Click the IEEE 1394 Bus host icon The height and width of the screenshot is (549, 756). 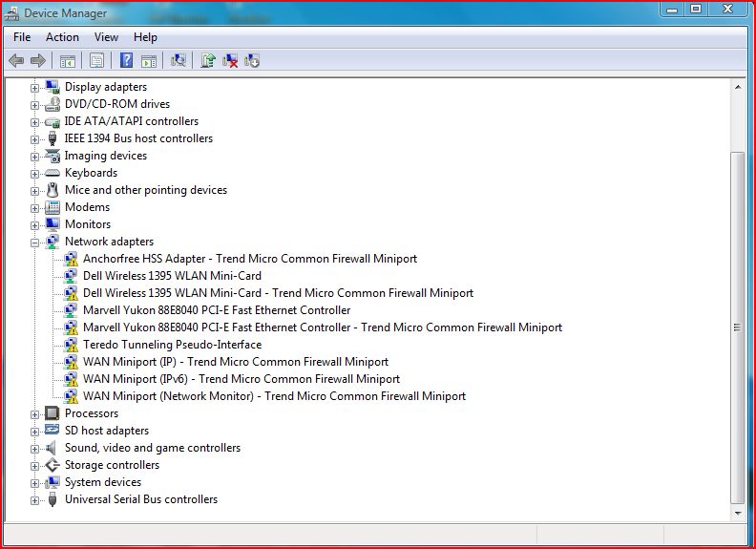pos(52,138)
